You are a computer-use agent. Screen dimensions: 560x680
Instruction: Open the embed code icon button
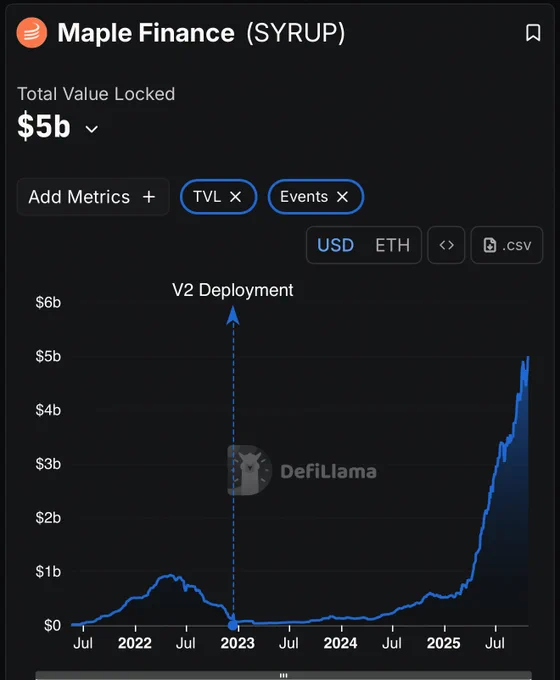coord(446,245)
